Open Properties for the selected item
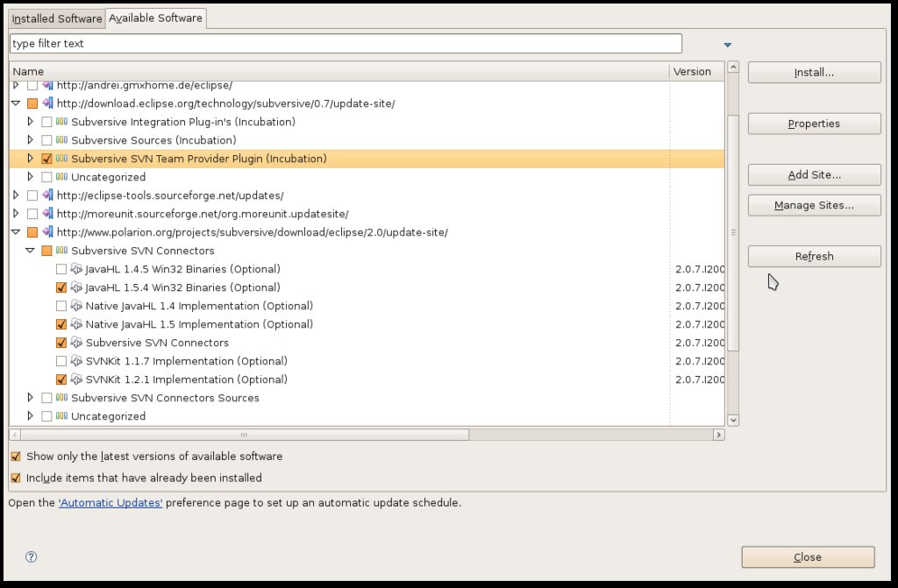This screenshot has height=588, width=898. [x=814, y=124]
